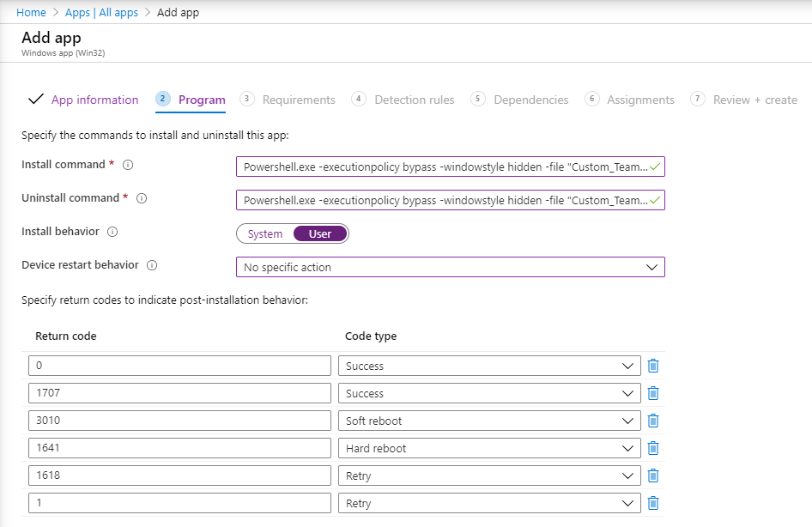The width and height of the screenshot is (812, 527).
Task: Remove the 1618 Retry row
Action: point(652,476)
